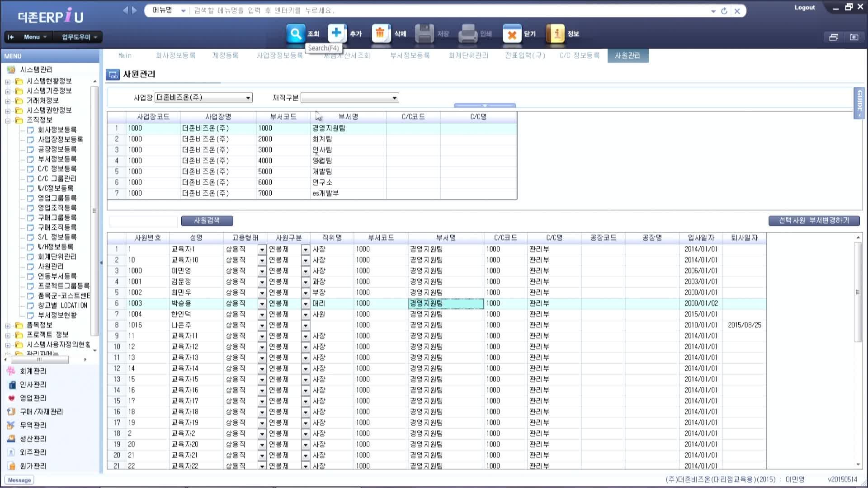Click retirement date 2015/08/25 cell
This screenshot has height=488, width=868.
click(x=745, y=325)
